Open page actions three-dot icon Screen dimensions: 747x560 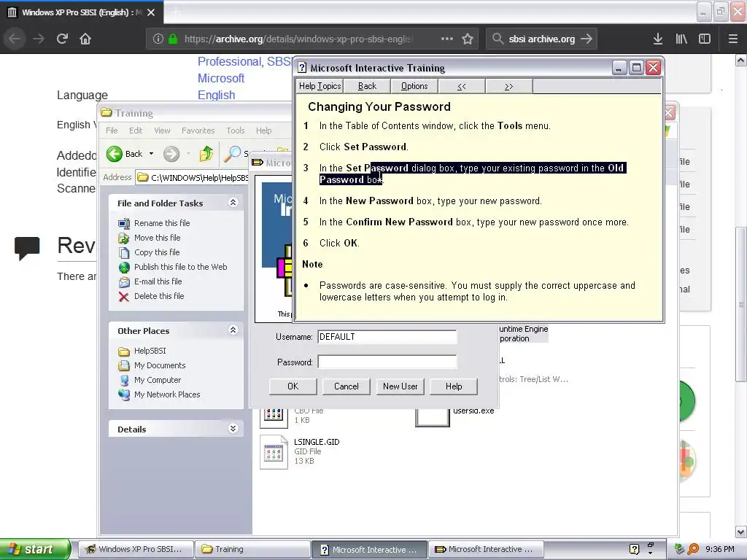coord(447,39)
